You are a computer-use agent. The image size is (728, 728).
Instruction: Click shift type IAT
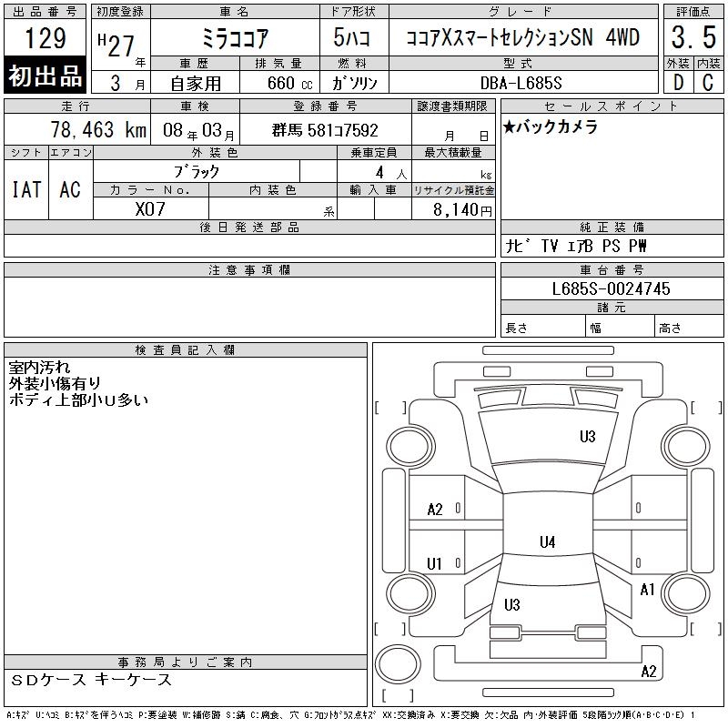click(26, 189)
